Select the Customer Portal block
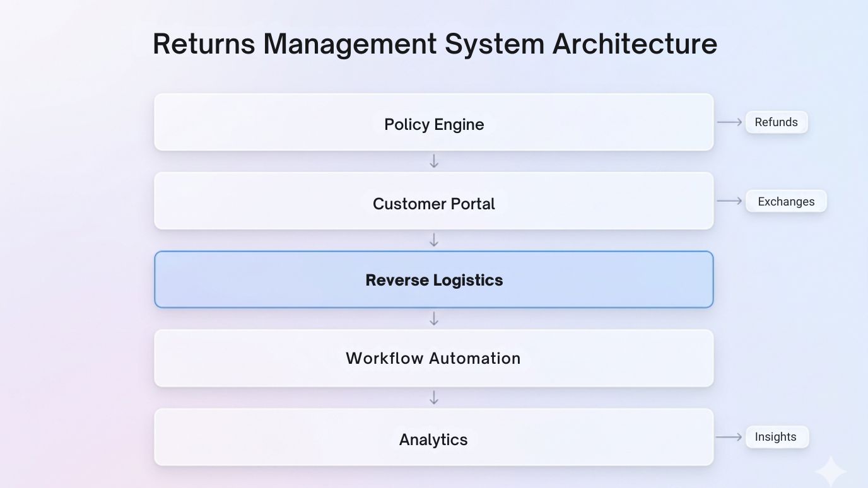 click(434, 200)
